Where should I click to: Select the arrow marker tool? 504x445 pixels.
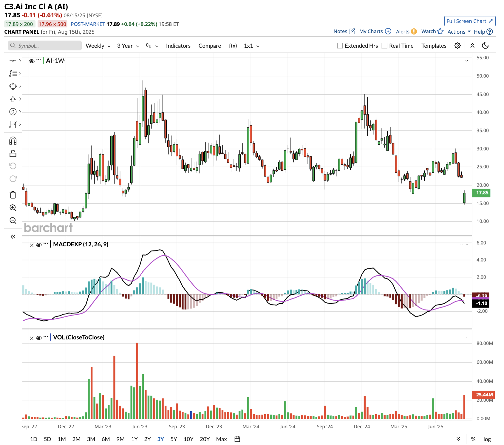coord(13,99)
